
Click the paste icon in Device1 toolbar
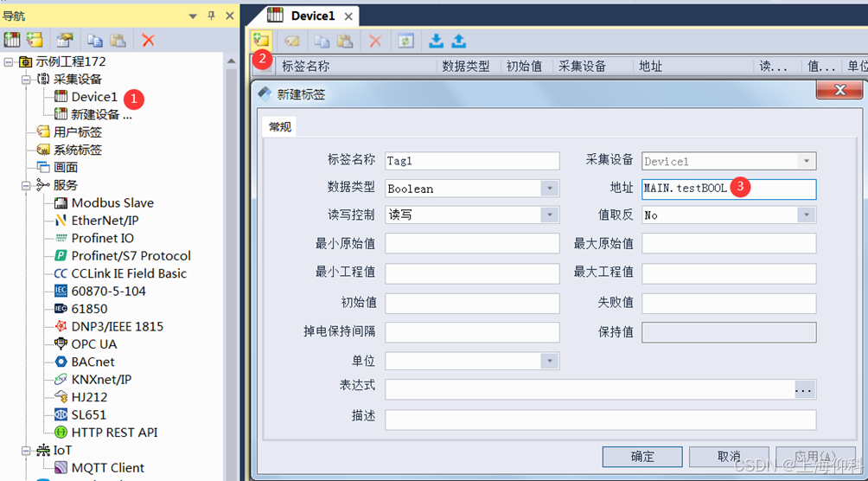[345, 41]
